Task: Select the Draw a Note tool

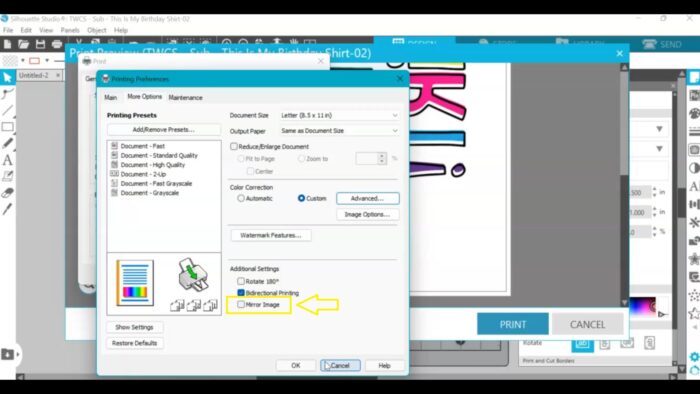Action: [x=7, y=176]
